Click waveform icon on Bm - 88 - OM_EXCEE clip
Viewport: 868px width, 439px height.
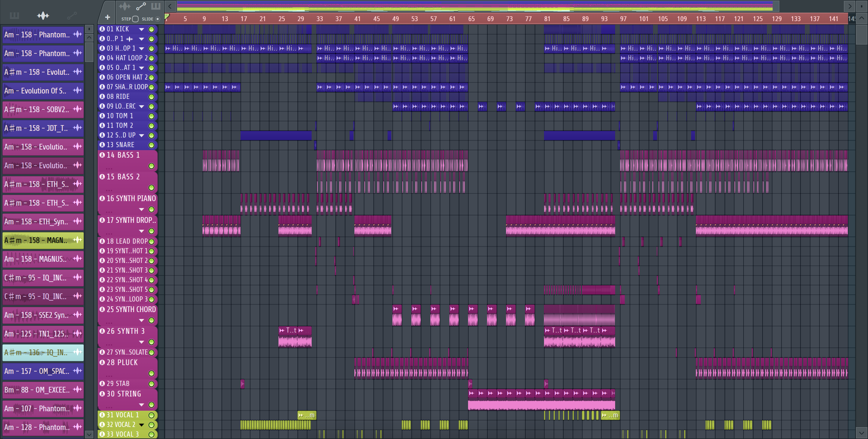(77, 390)
